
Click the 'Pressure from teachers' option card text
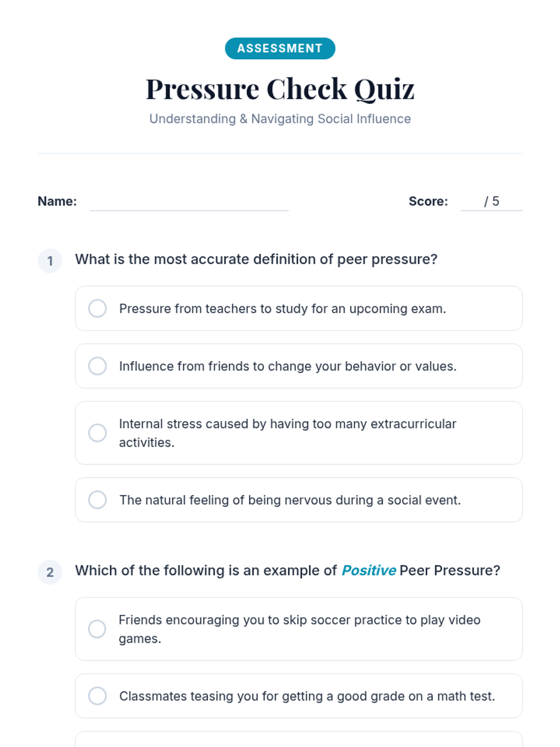pyautogui.click(x=282, y=309)
